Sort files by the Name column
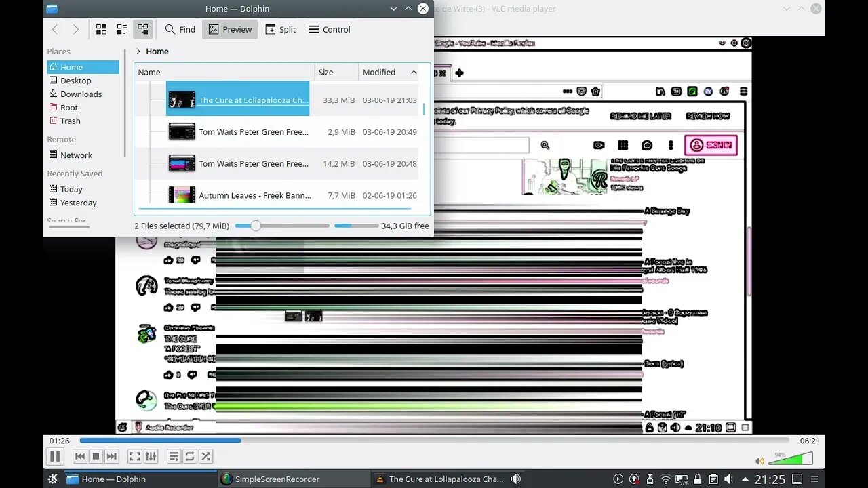 point(224,72)
